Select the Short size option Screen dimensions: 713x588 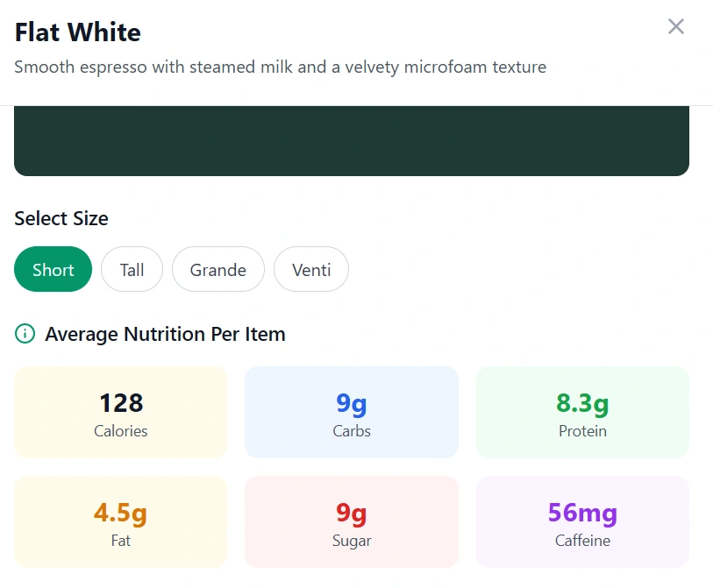coord(53,269)
